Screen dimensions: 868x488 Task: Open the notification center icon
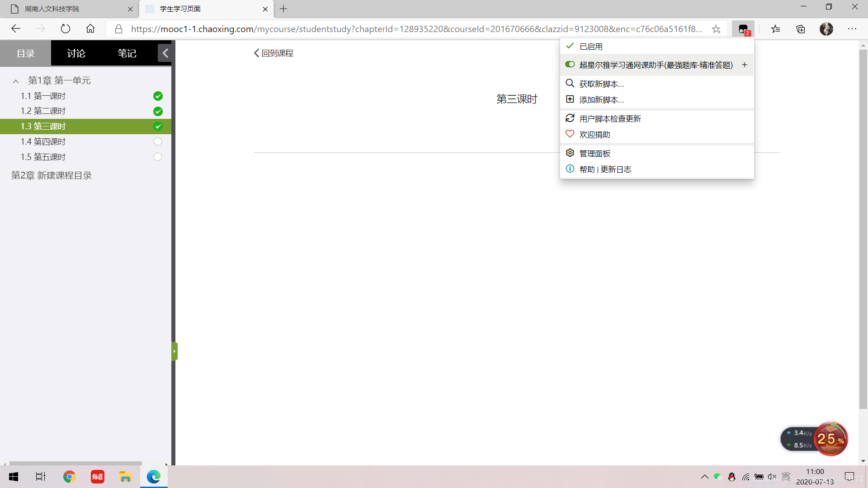tap(849, 477)
